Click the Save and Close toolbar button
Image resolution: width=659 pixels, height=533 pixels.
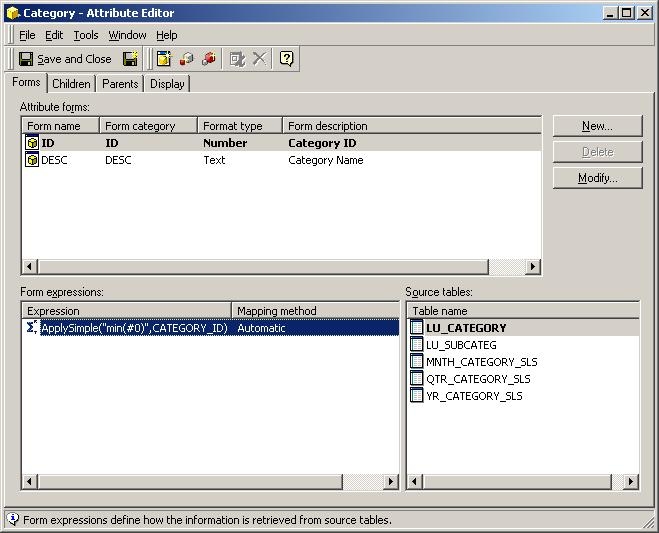(65, 59)
